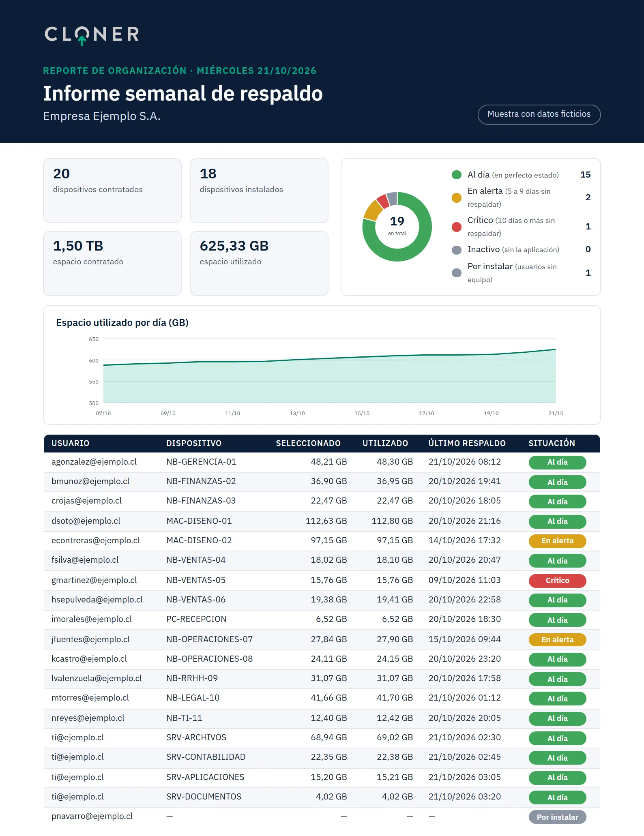Image resolution: width=644 pixels, height=836 pixels.
Task: Click the "En alerta" badge for MAC-DISENO-02
Action: pyautogui.click(x=557, y=541)
